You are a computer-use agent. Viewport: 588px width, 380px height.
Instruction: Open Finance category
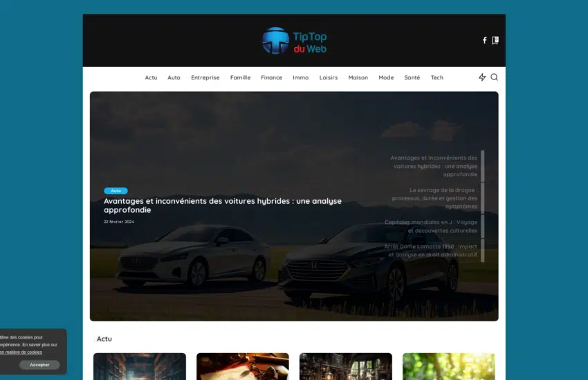271,77
